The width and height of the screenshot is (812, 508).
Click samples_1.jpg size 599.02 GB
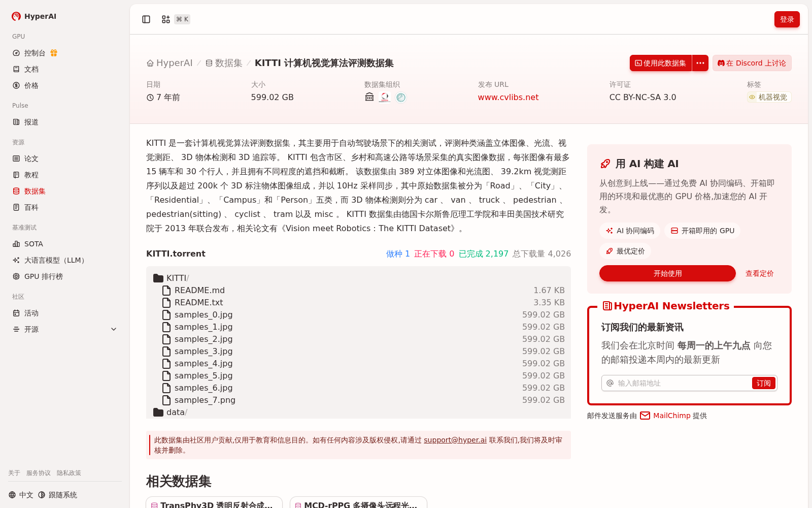point(543,327)
